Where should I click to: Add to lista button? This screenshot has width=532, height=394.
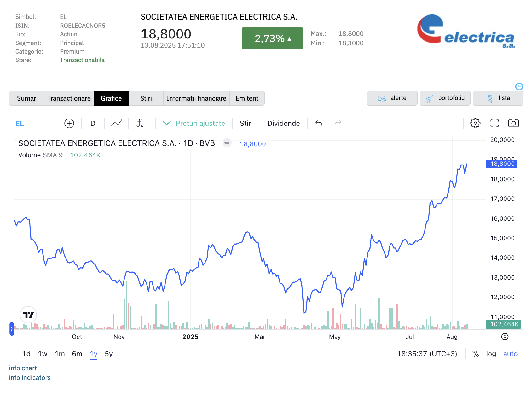pyautogui.click(x=498, y=98)
